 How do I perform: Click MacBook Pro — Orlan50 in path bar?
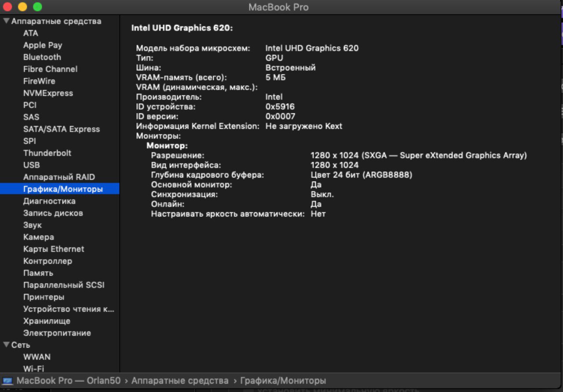pyautogui.click(x=69, y=381)
